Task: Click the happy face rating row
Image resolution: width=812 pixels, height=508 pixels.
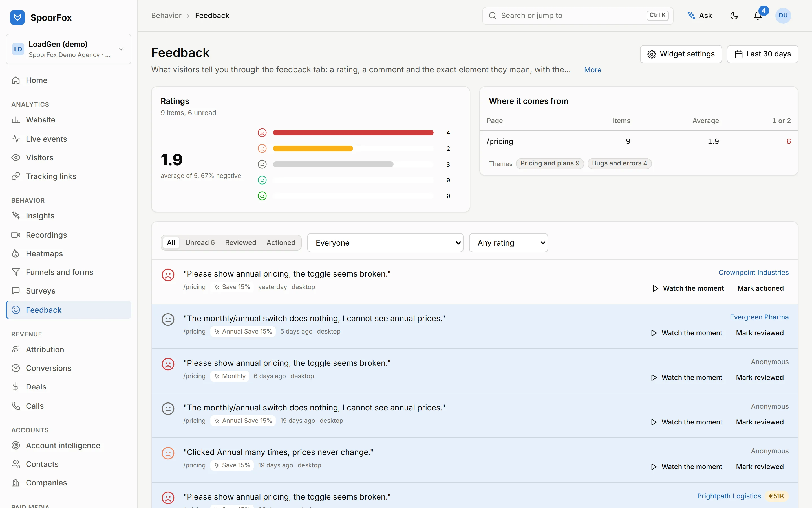Action: pyautogui.click(x=354, y=180)
